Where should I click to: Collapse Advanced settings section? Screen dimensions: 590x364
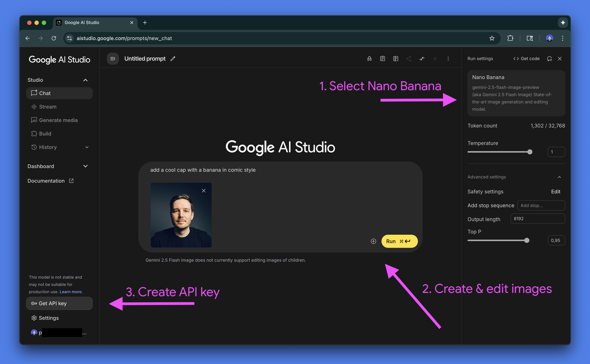(559, 177)
